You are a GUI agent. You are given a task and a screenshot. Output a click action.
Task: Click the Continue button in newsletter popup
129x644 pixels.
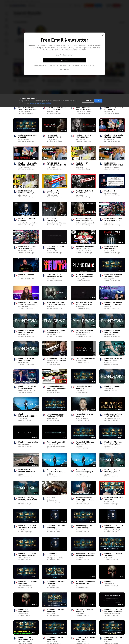point(64,60)
